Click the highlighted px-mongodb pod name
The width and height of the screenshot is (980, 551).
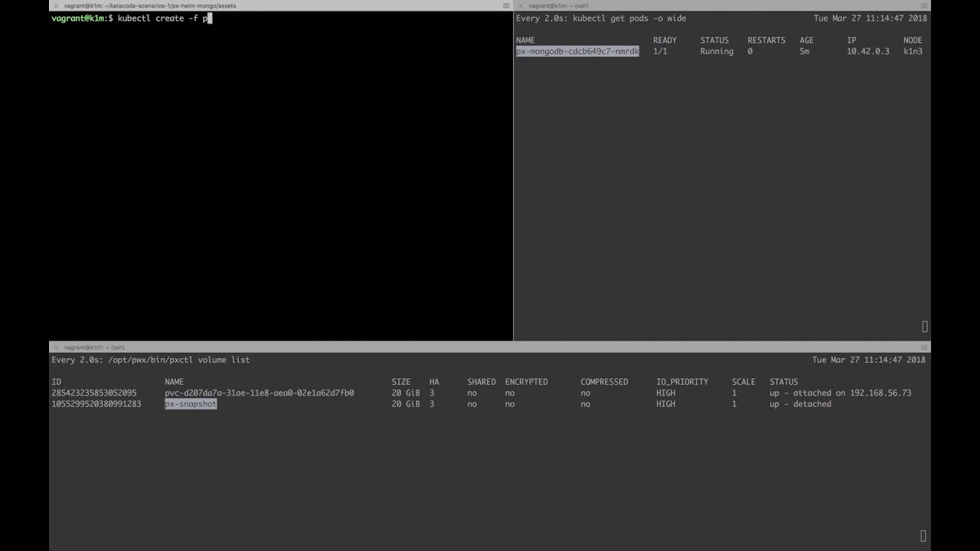(577, 51)
